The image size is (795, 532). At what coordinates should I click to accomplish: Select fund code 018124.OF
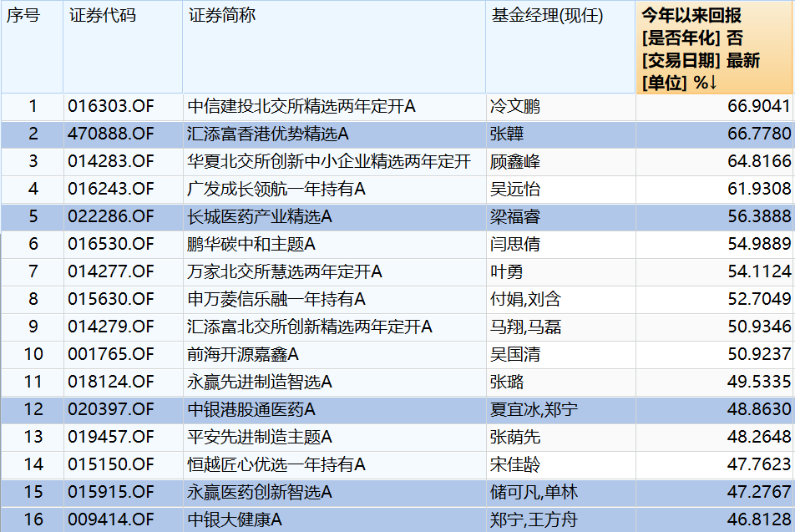pyautogui.click(x=111, y=382)
